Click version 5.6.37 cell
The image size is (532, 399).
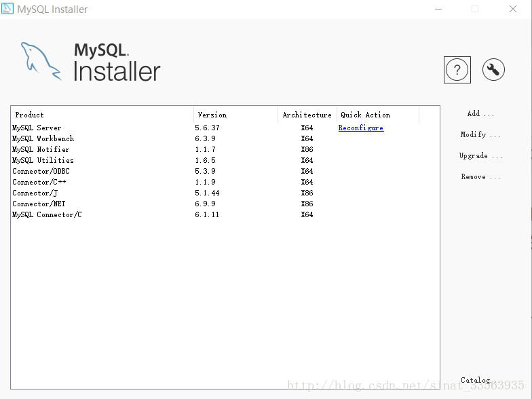(208, 128)
